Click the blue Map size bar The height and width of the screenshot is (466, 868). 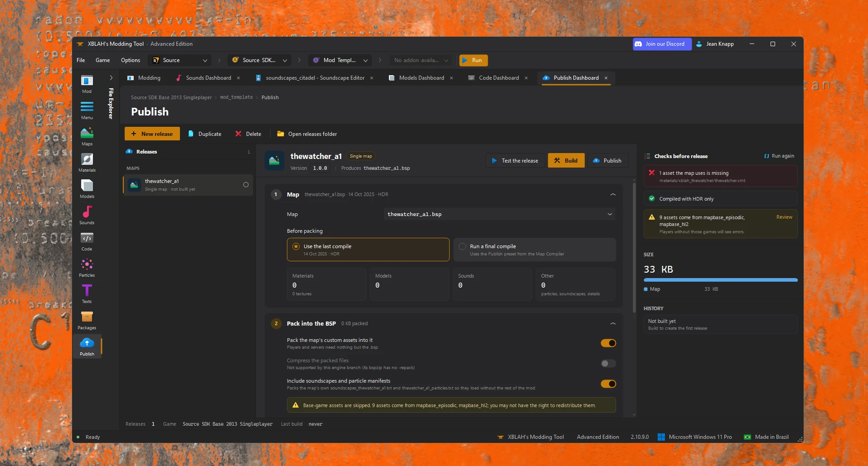(720, 280)
